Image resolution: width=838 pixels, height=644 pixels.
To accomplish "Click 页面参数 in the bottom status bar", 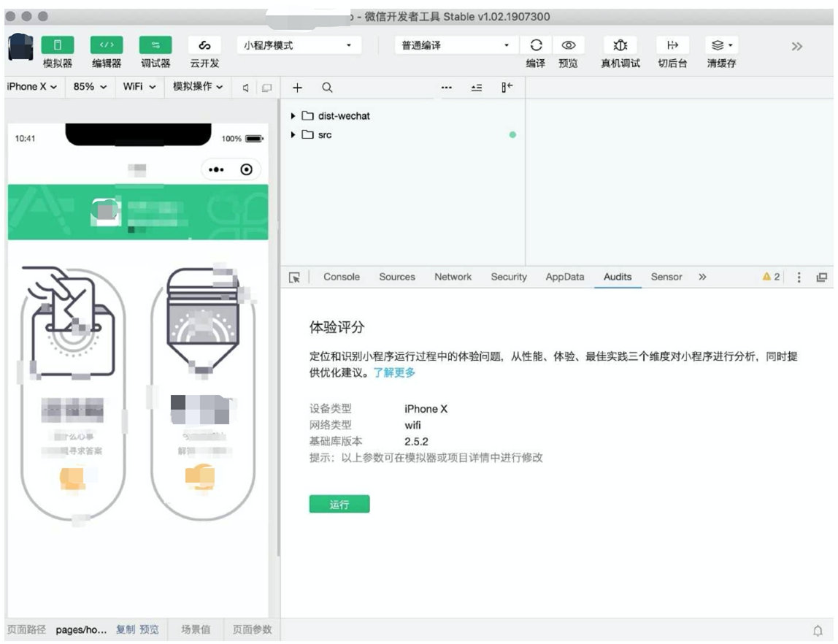I will tap(251, 628).
